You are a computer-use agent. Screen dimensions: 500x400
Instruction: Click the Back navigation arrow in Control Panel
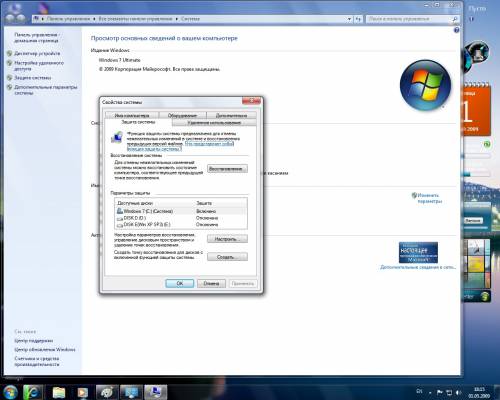point(10,18)
